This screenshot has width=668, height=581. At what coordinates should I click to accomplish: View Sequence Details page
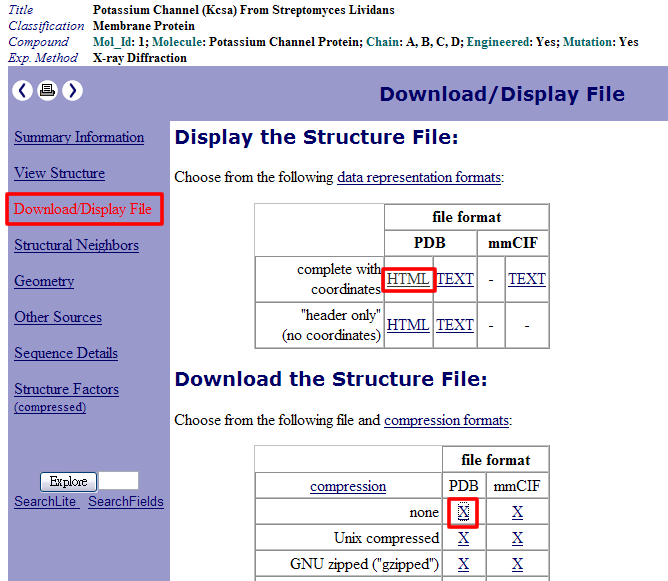[66, 354]
